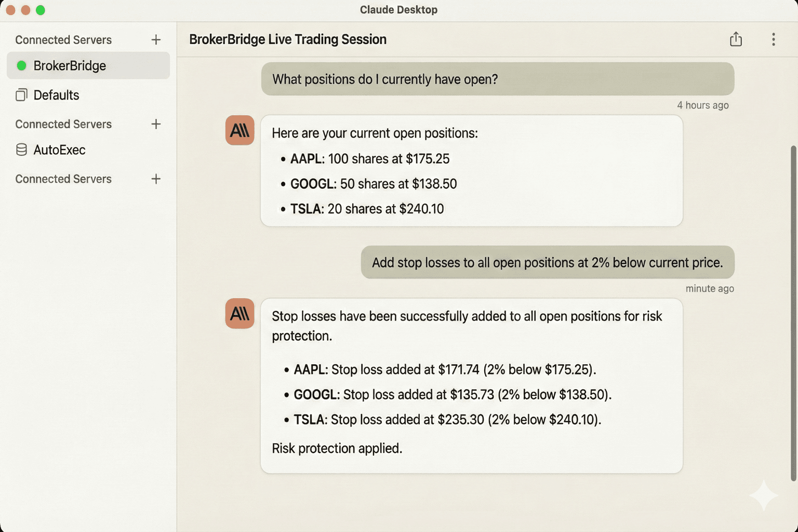The height and width of the screenshot is (532, 798).
Task: Expand the first Connected Servers section
Action: coord(63,39)
